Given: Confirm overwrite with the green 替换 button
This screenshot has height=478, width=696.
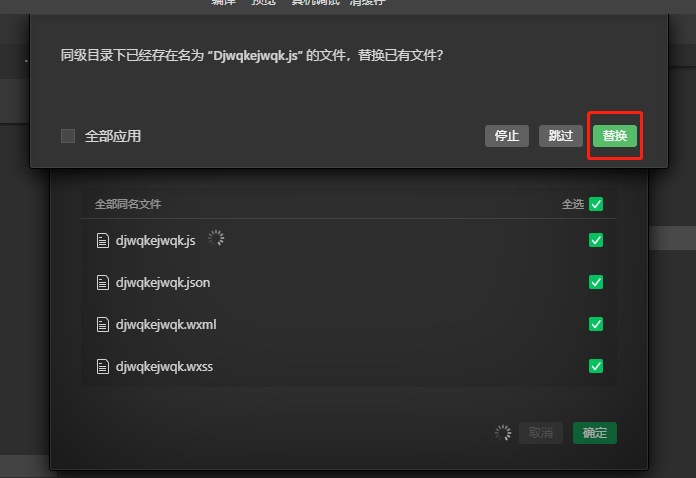Looking at the screenshot, I should (x=615, y=136).
